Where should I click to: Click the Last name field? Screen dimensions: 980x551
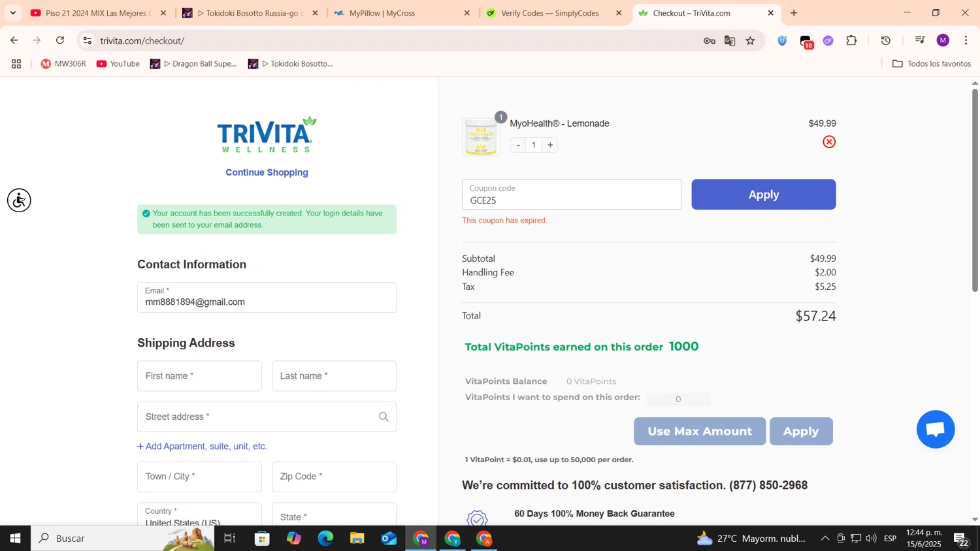(334, 376)
